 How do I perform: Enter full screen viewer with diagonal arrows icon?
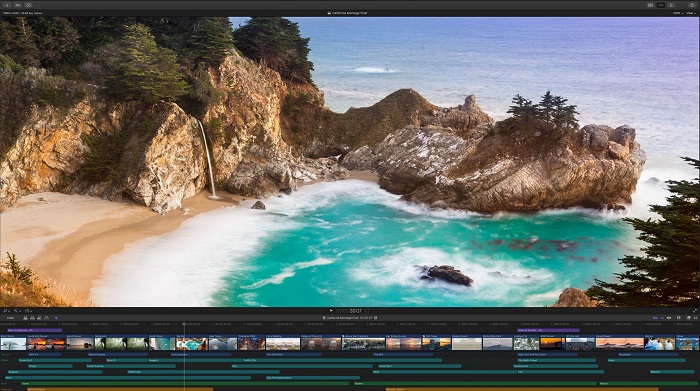pyautogui.click(x=695, y=311)
